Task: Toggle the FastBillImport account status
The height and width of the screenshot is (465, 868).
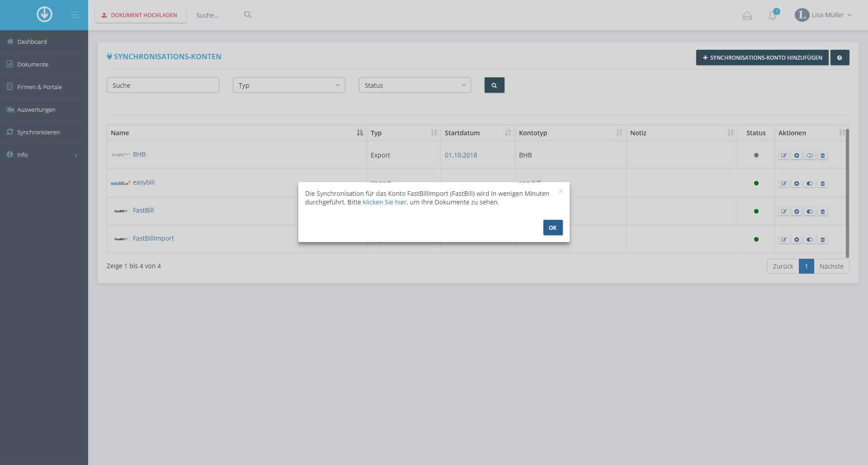Action: point(810,240)
